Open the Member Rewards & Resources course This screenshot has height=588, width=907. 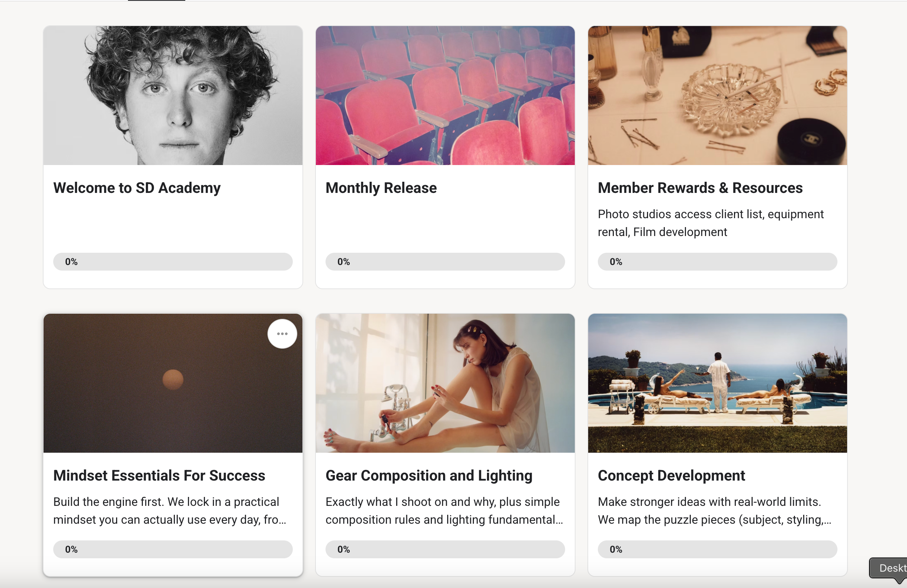tap(700, 187)
